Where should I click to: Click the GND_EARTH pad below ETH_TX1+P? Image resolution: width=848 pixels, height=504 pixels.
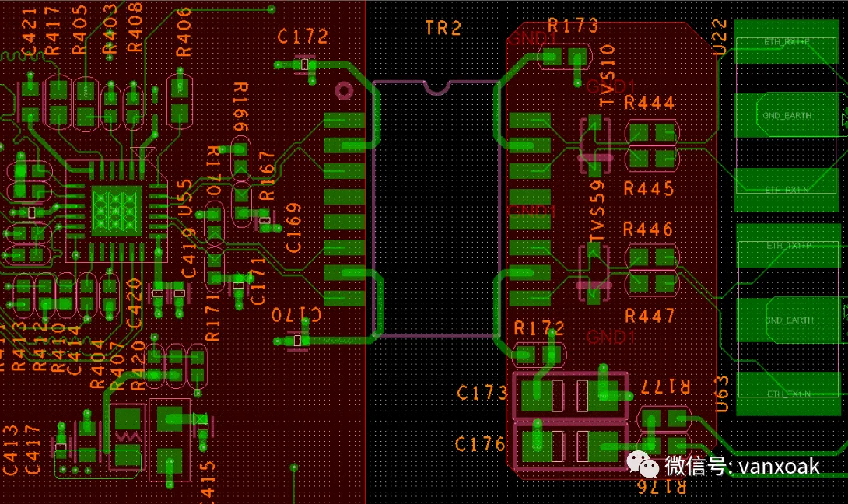click(789, 320)
